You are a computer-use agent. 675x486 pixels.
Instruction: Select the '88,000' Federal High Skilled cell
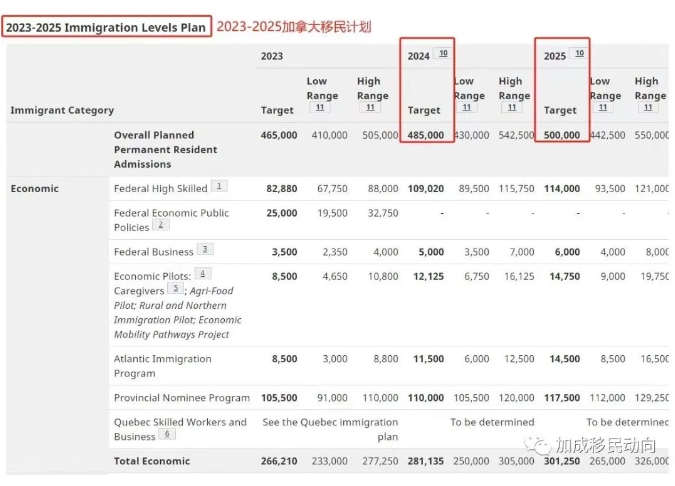[x=383, y=189]
